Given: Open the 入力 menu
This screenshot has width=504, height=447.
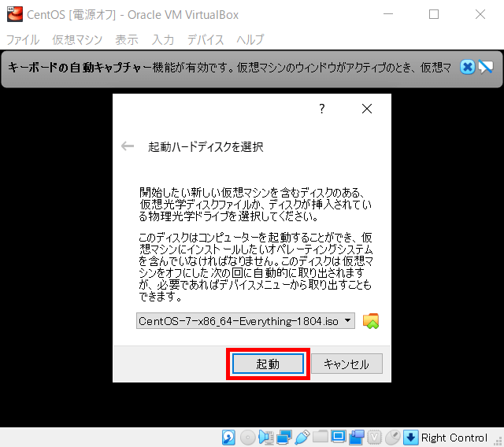Looking at the screenshot, I should click(x=163, y=40).
